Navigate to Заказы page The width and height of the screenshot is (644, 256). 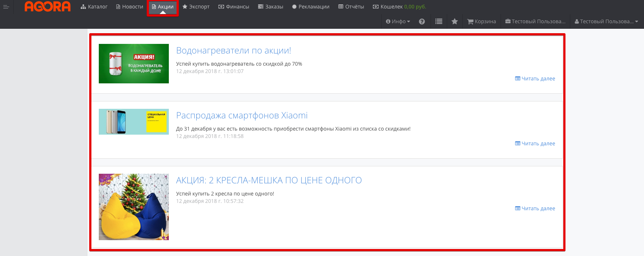(x=271, y=7)
